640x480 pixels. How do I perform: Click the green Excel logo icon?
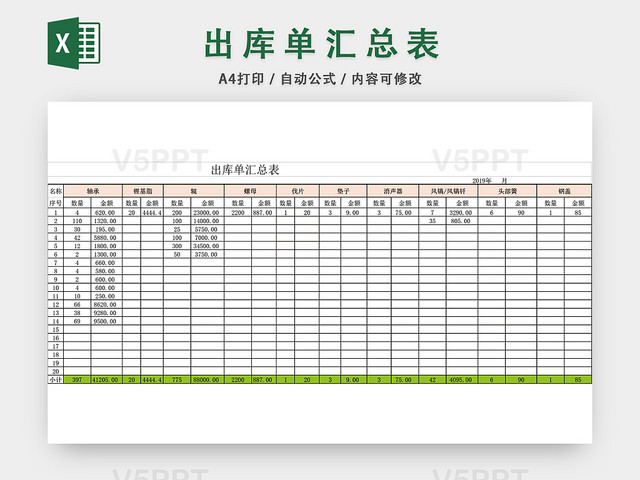[74, 43]
